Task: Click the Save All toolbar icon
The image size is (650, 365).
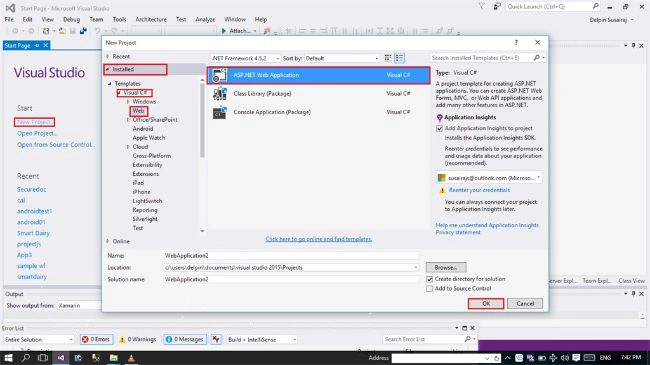Action: tap(83, 31)
